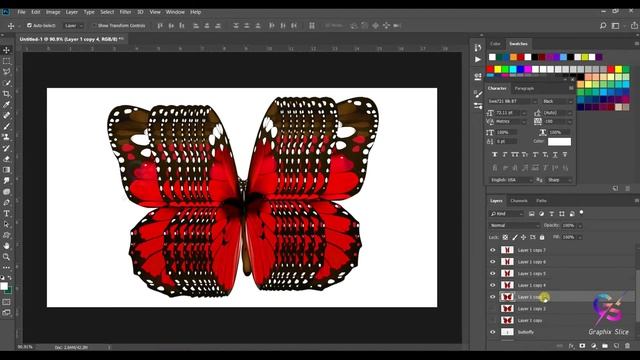
Task: Select the Hand tool
Action: coord(7,246)
